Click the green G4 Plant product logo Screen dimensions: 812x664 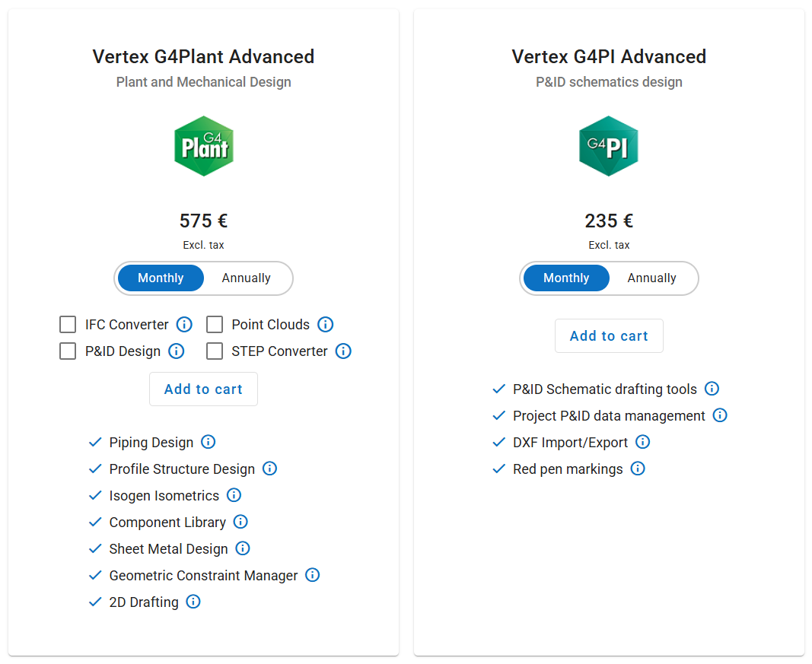pyautogui.click(x=203, y=146)
